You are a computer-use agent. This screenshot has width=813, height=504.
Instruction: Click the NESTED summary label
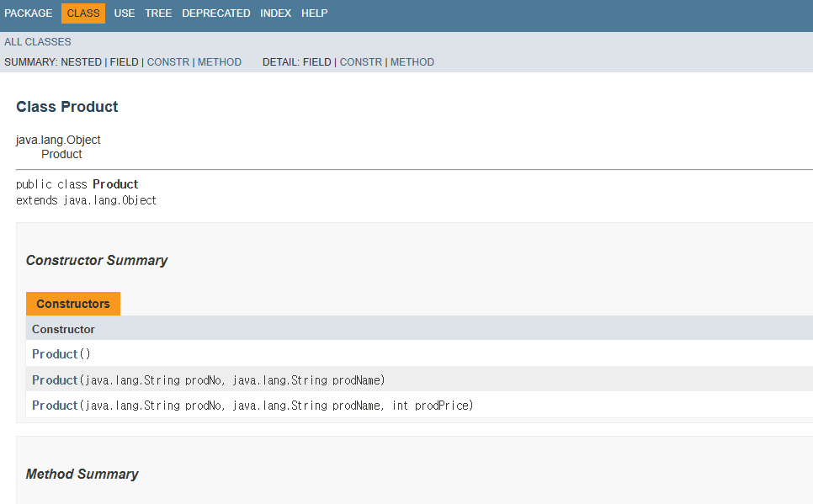[x=81, y=62]
